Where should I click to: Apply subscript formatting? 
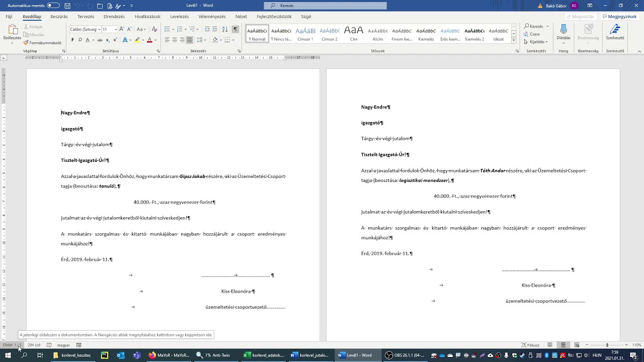pyautogui.click(x=107, y=40)
